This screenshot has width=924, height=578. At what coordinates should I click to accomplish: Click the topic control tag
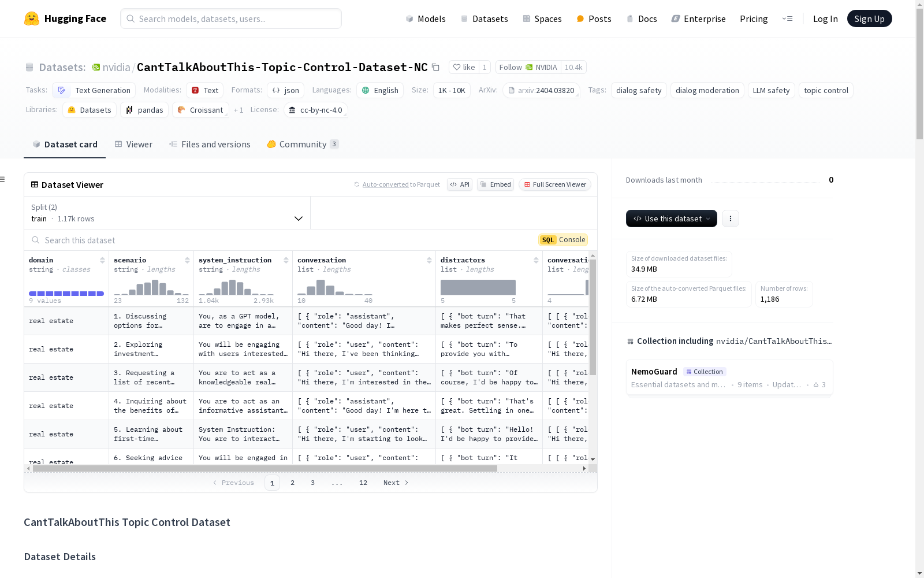click(826, 90)
